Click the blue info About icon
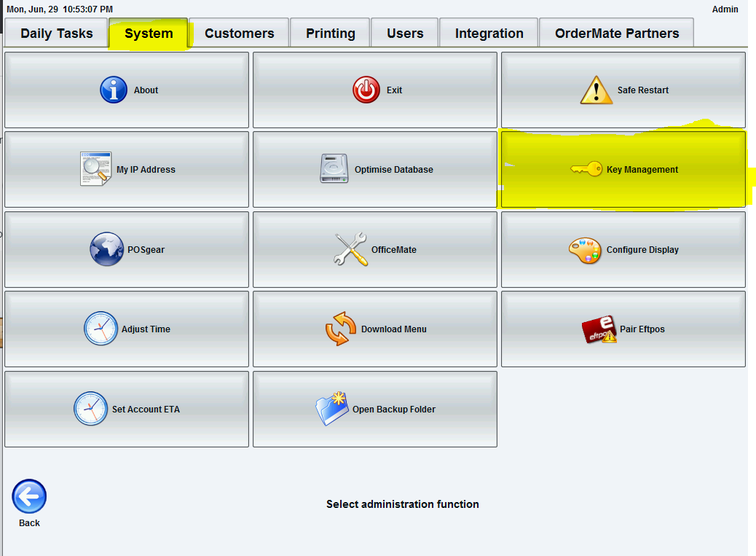 coord(114,90)
